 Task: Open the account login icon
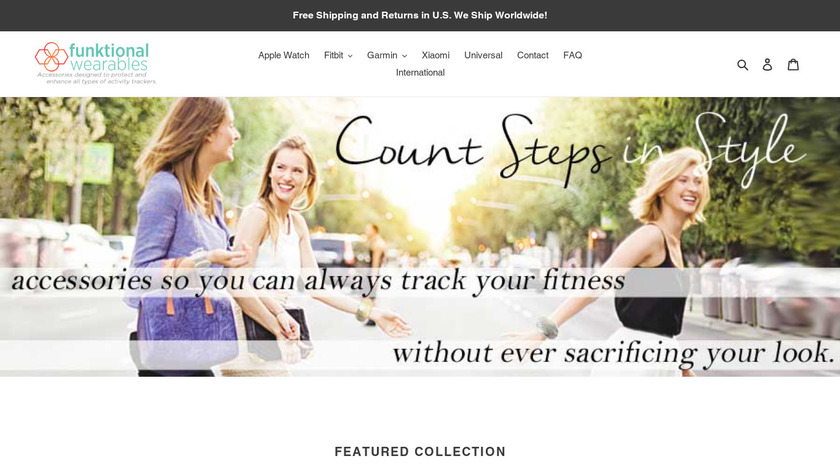(767, 64)
